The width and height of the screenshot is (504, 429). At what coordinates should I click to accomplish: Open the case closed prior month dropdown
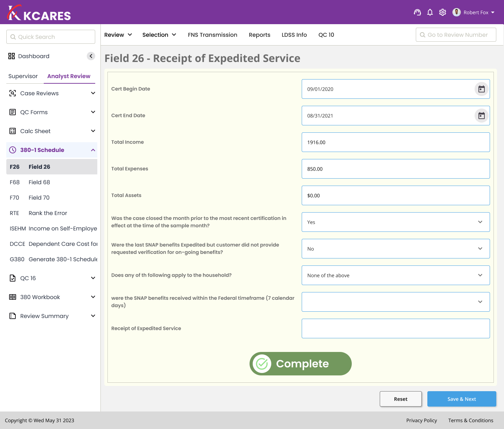tap(395, 222)
